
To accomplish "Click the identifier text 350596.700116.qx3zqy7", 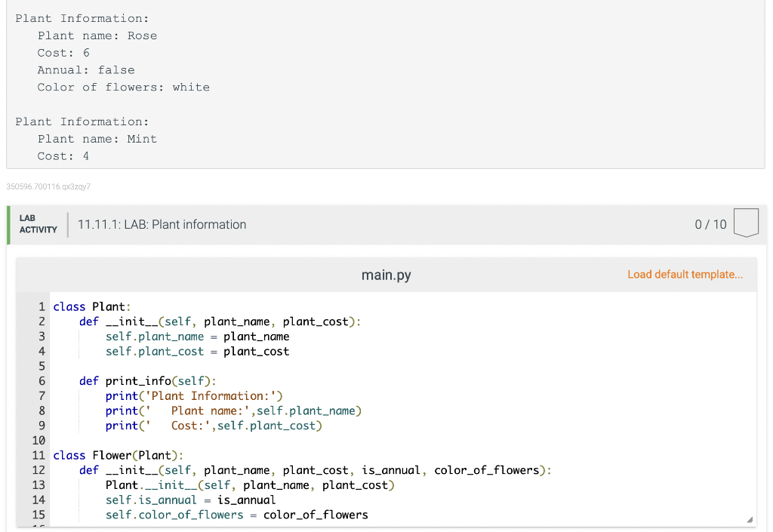I will coord(48,186).
